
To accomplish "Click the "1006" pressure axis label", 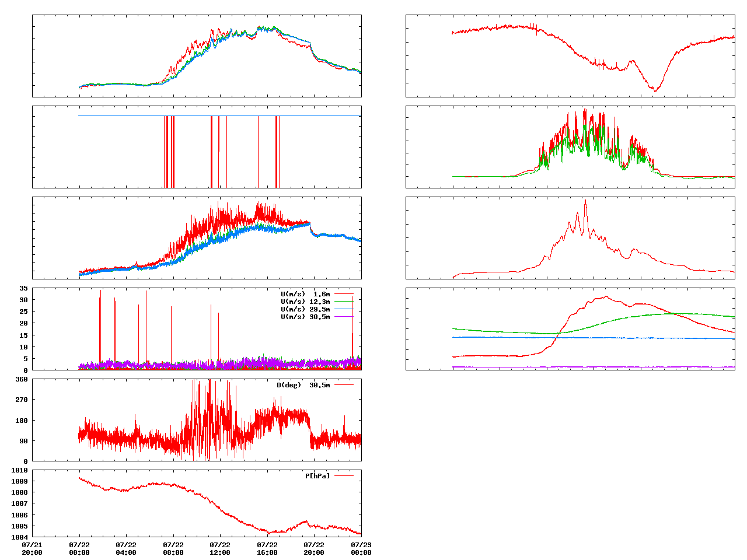I will pos(19,515).
